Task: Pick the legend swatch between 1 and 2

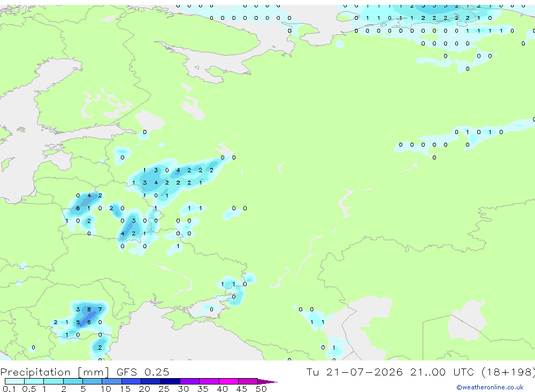Action: tap(53, 381)
